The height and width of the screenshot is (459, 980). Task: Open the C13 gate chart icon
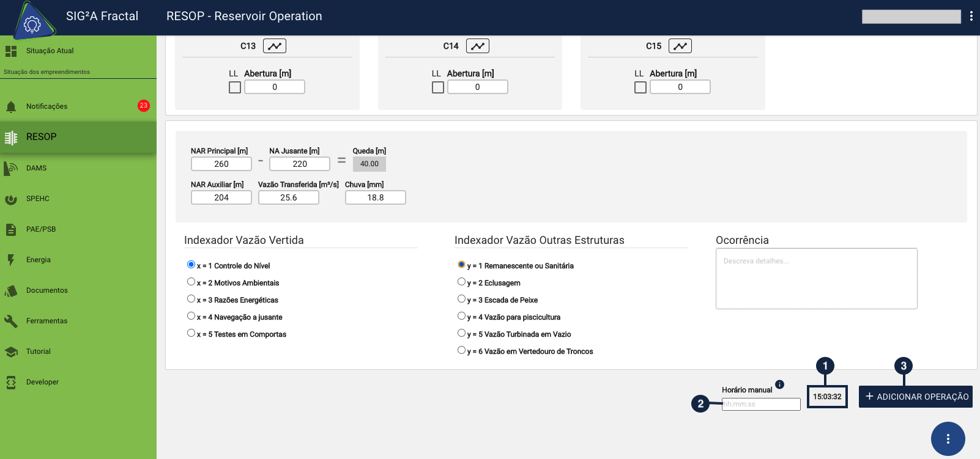click(275, 46)
